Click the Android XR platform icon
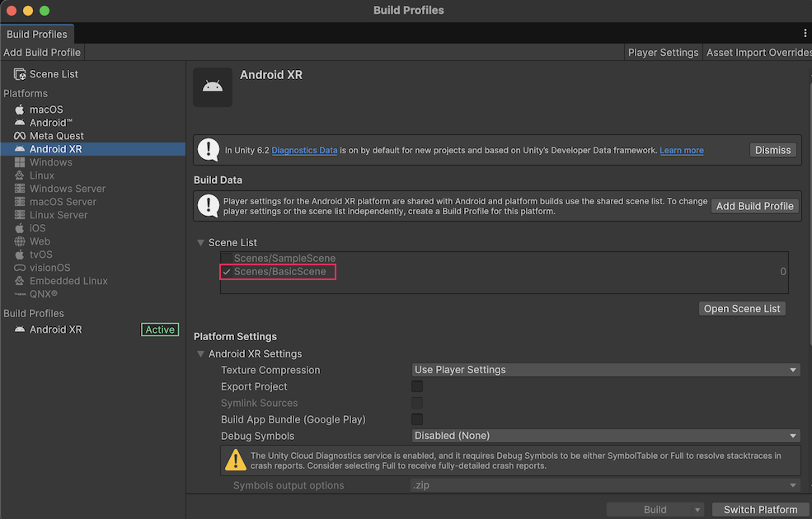Image resolution: width=812 pixels, height=519 pixels. point(20,149)
